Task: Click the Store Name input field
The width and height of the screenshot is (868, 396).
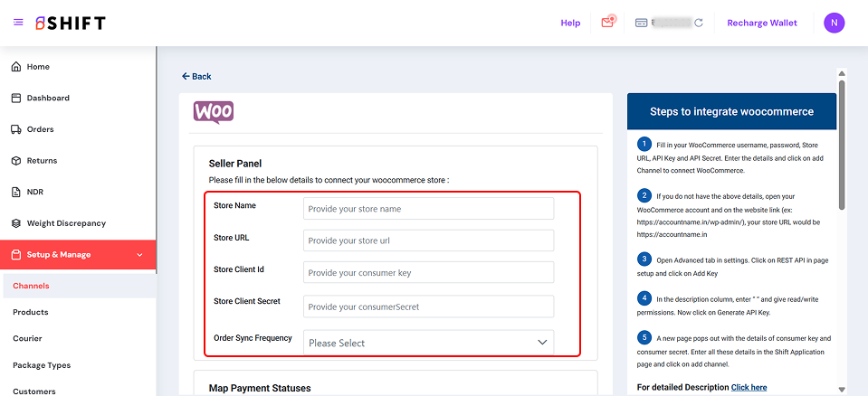Action: [428, 209]
